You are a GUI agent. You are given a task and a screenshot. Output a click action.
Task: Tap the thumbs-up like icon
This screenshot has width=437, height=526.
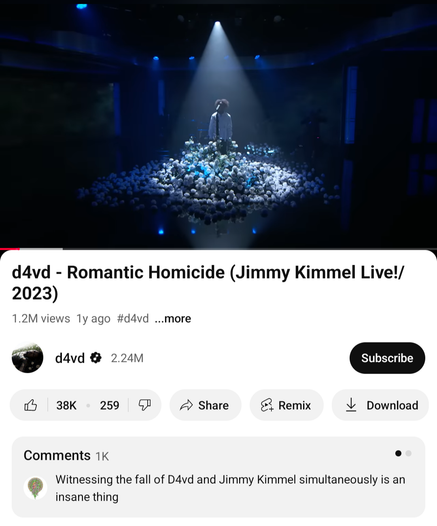tap(31, 405)
